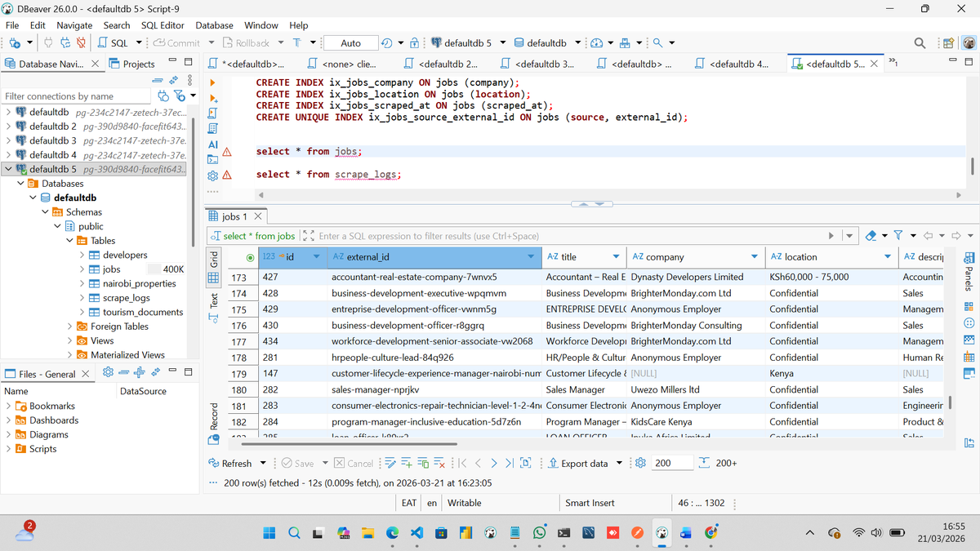The image size is (980, 551).
Task: Select the jobs table in the navigator
Action: pyautogui.click(x=112, y=269)
